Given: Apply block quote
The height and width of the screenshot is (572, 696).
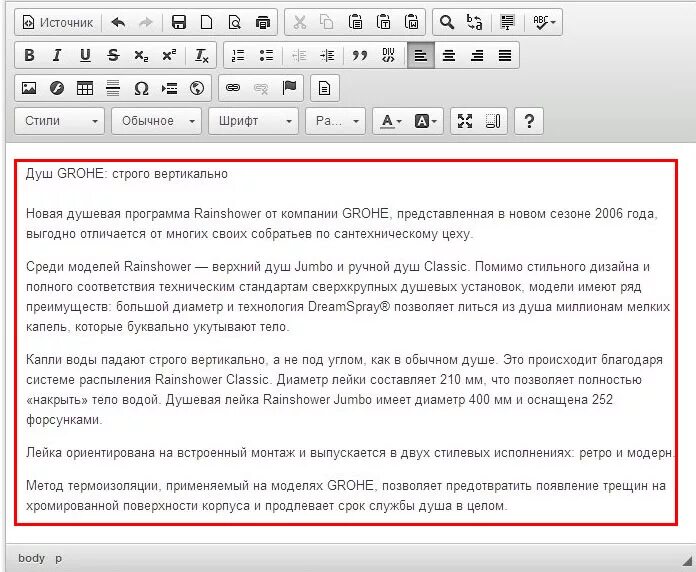Looking at the screenshot, I should 360,55.
